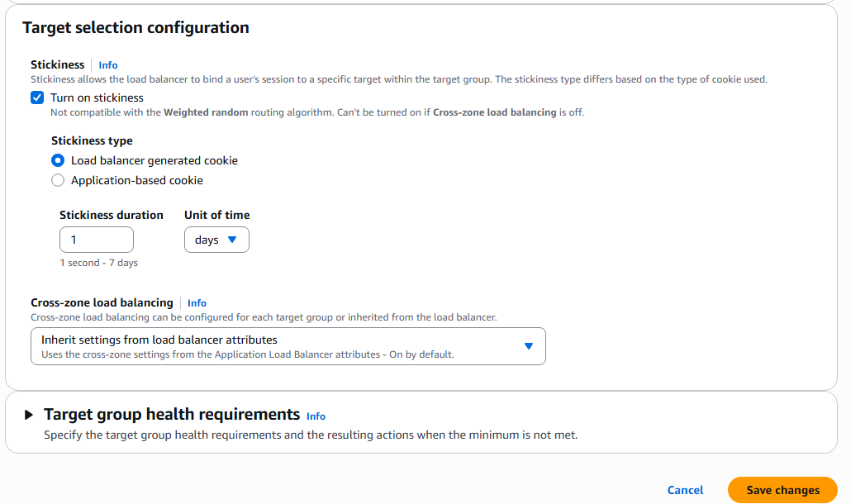
Task: Click the Cancel link
Action: point(685,490)
